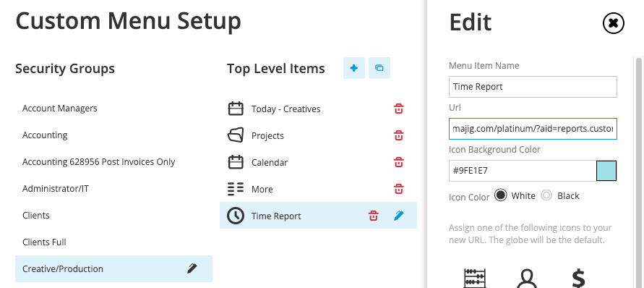
Task: Delete the More menu item
Action: 398,189
